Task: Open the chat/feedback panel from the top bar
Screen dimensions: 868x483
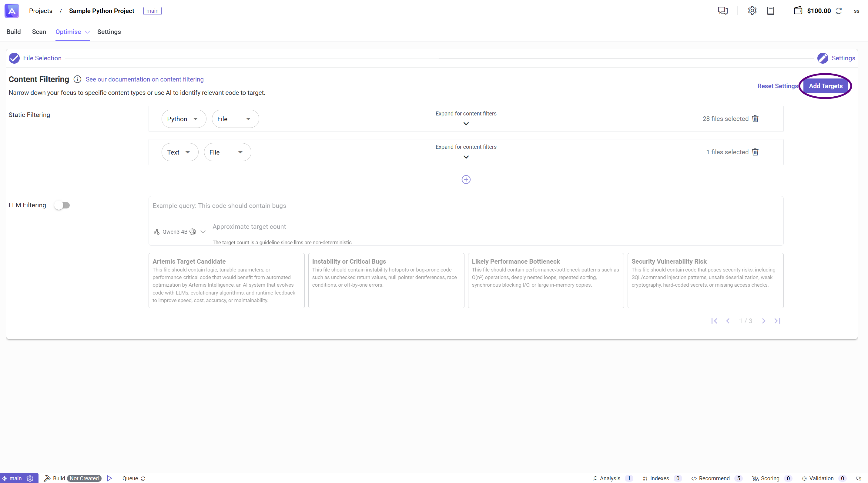Action: (723, 11)
